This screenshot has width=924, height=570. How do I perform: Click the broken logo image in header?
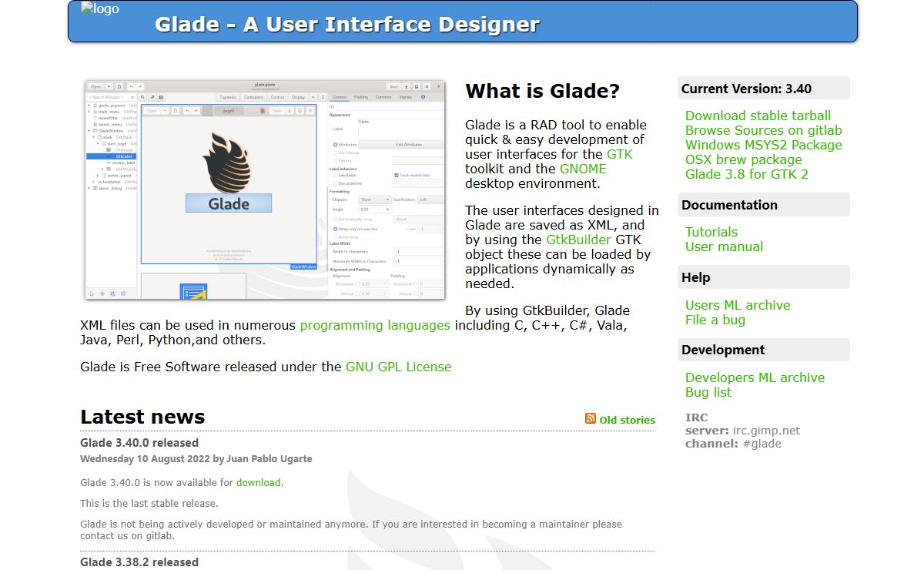(x=99, y=10)
